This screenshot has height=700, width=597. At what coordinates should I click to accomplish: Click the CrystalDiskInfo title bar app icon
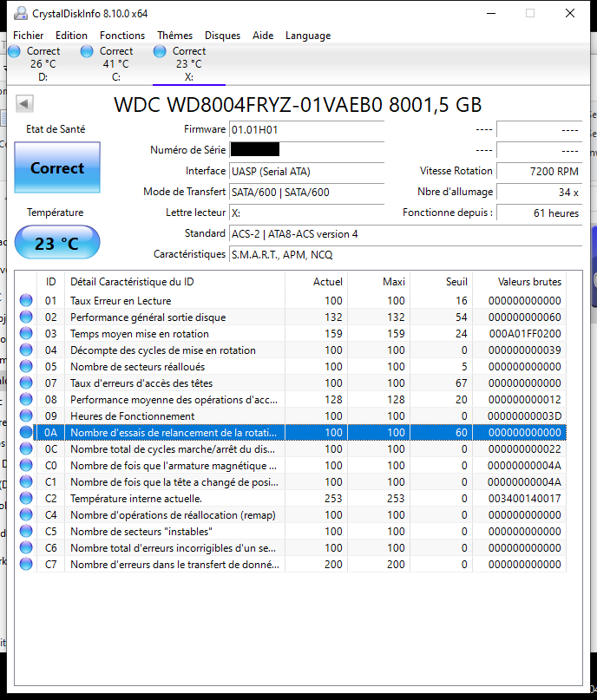click(x=20, y=13)
